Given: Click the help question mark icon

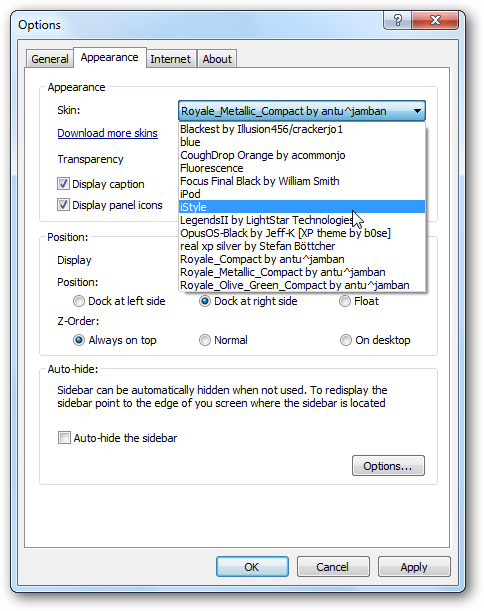Looking at the screenshot, I should point(397,20).
